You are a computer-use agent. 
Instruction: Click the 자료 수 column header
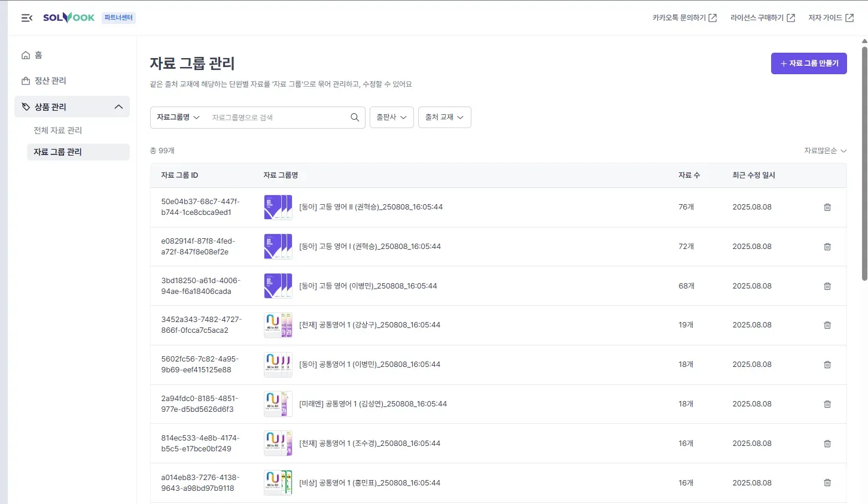pos(689,175)
